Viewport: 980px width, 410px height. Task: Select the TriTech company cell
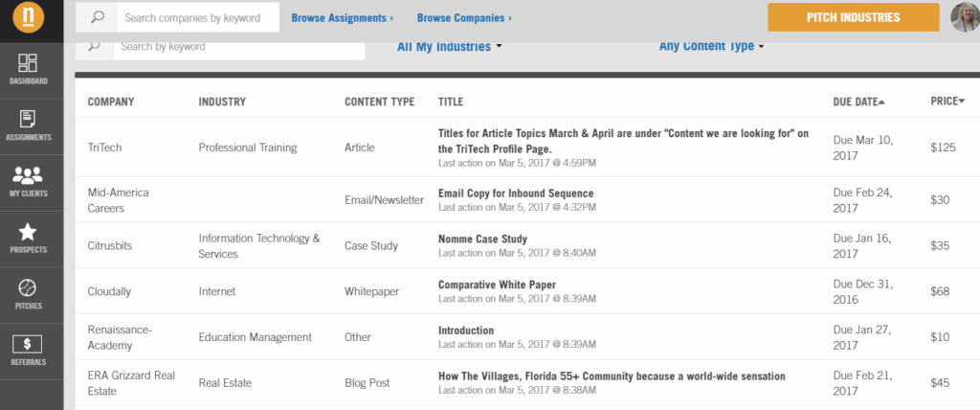tap(104, 148)
